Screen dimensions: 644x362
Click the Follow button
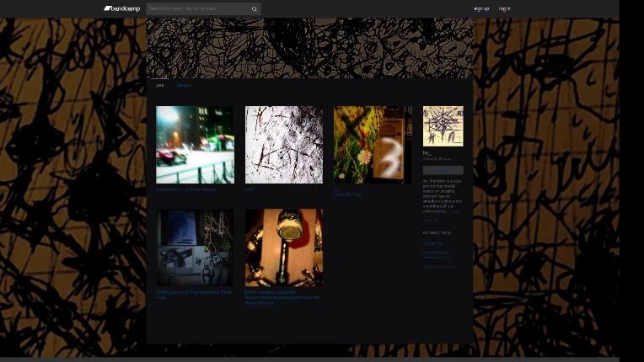point(443,170)
